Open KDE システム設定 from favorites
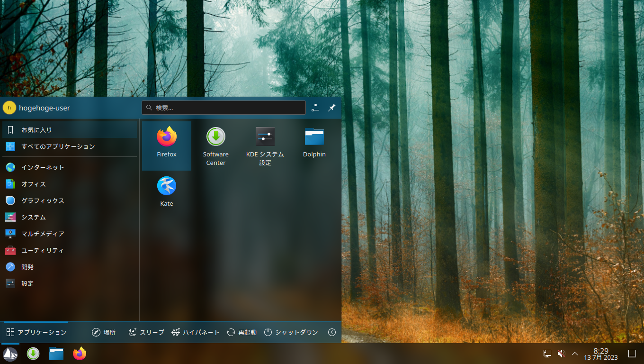 tap(265, 146)
